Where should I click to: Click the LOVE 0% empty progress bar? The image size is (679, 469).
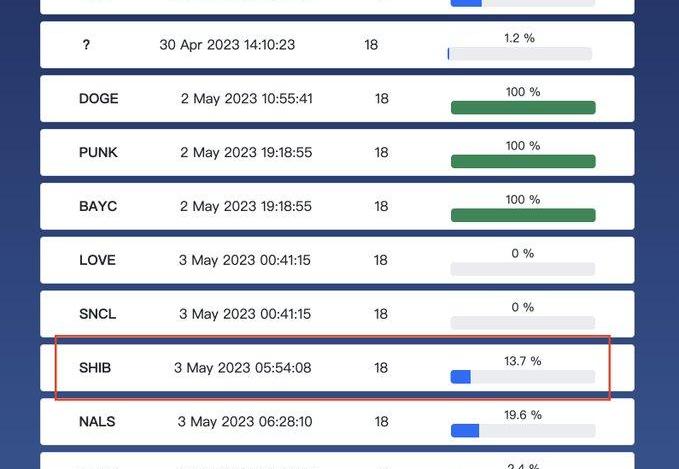point(523,269)
